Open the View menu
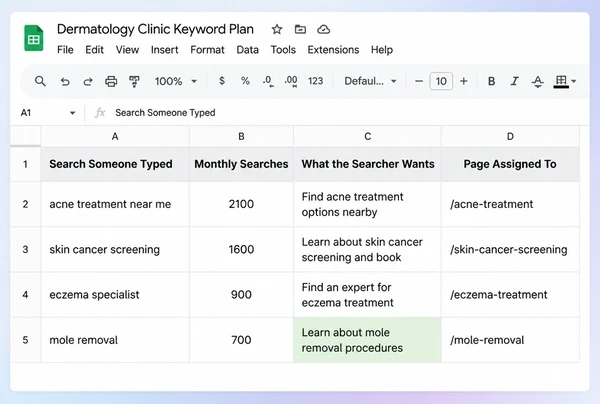This screenshot has height=404, width=600. point(127,50)
